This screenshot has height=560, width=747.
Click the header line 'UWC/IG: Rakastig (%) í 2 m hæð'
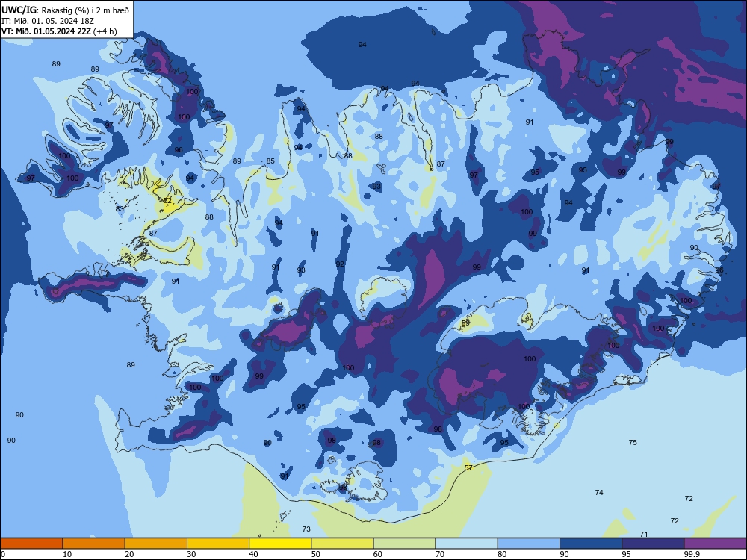pyautogui.click(x=65, y=10)
